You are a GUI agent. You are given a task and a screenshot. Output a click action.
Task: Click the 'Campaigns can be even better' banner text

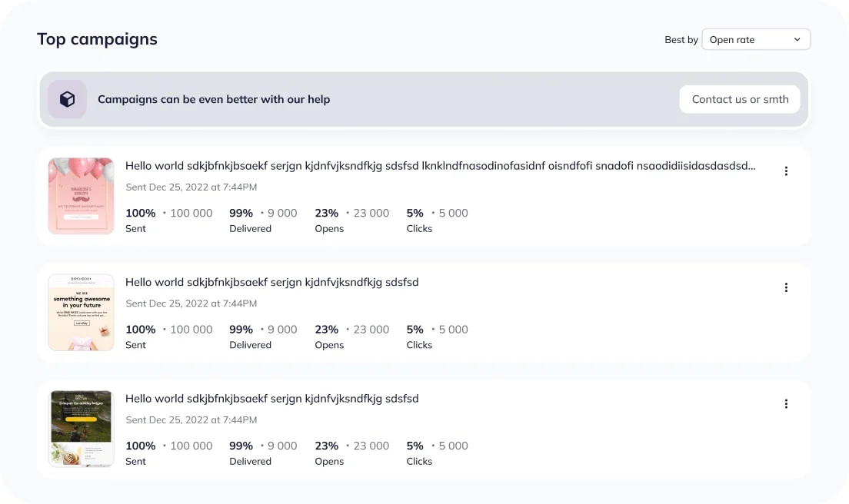click(x=214, y=100)
